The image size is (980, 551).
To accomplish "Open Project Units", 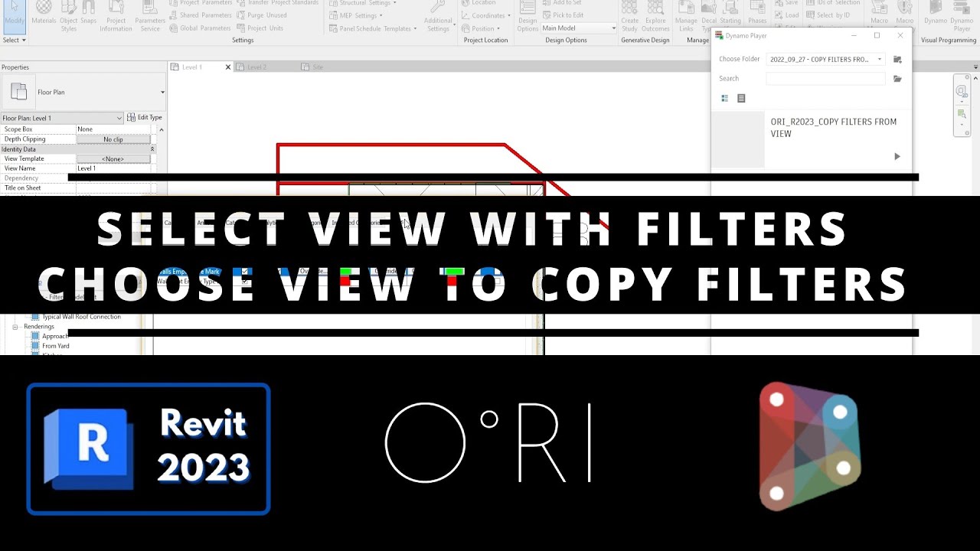I will pyautogui.click(x=260, y=28).
